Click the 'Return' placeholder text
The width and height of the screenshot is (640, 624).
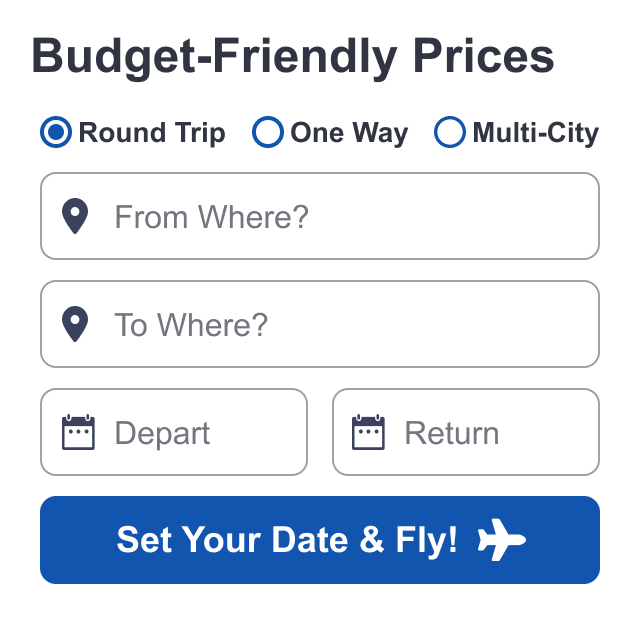[451, 433]
